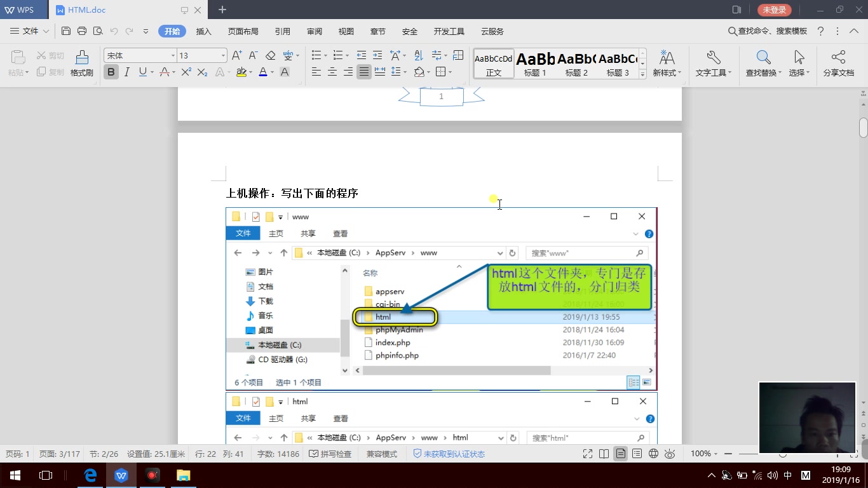The width and height of the screenshot is (868, 488).
Task: Toggle justify alignment button
Action: (364, 72)
